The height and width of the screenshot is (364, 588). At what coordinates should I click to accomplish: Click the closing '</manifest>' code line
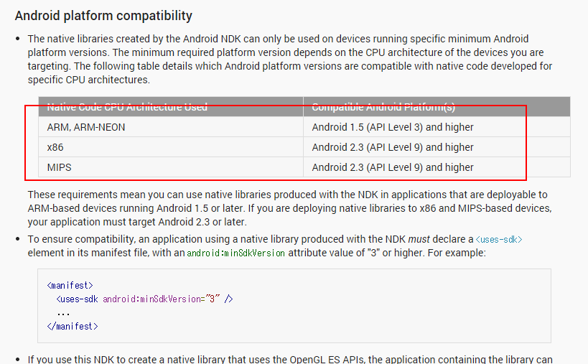coord(73,326)
